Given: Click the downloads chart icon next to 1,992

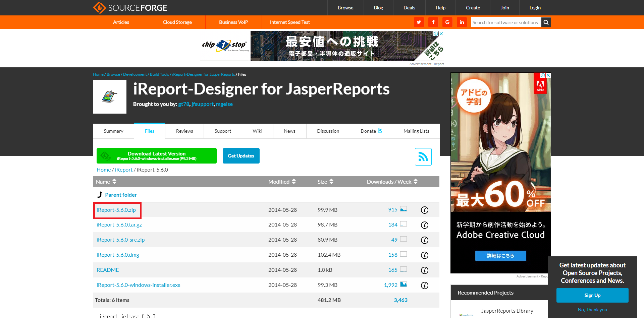Looking at the screenshot, I should point(403,284).
